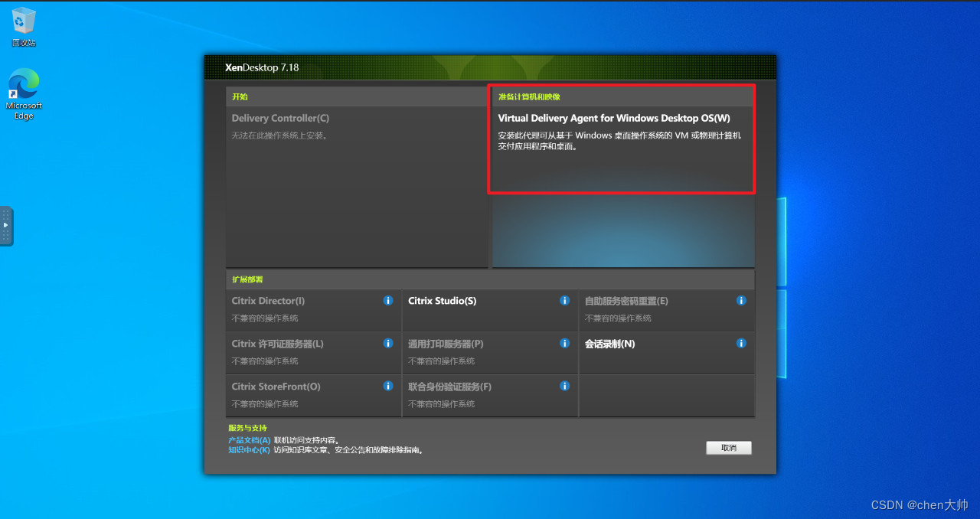980x519 pixels.
Task: Click the 无法在此操作系统上安装 message
Action: (x=279, y=135)
